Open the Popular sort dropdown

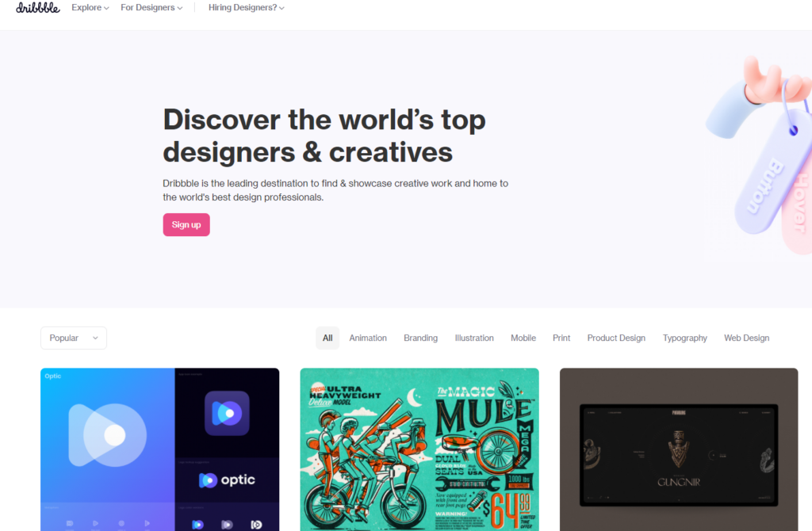pyautogui.click(x=74, y=338)
